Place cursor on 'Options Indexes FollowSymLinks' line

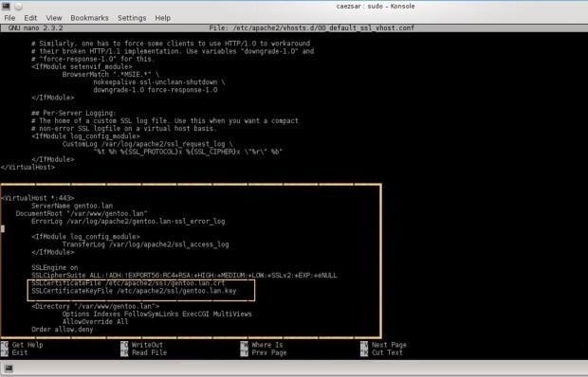click(157, 314)
